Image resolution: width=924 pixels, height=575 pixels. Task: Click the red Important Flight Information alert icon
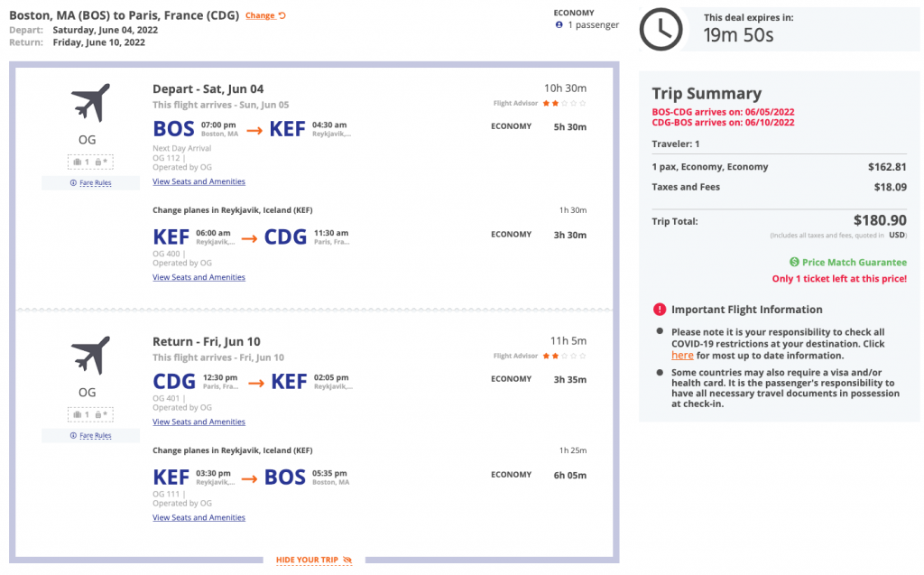(x=660, y=309)
